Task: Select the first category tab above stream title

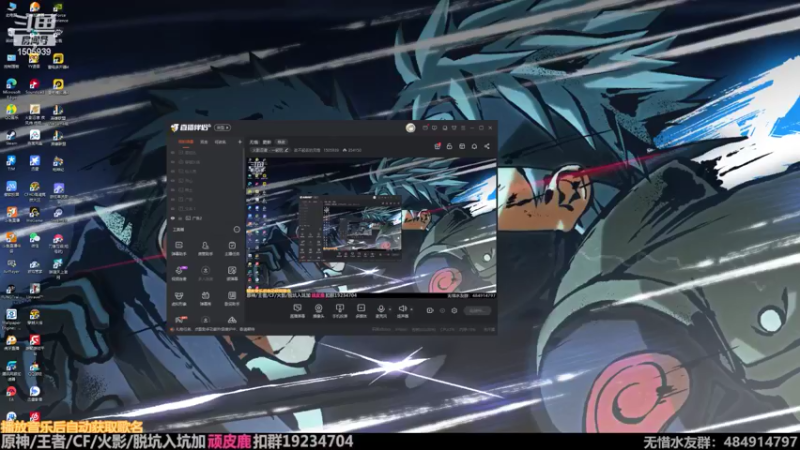Action: [x=254, y=142]
